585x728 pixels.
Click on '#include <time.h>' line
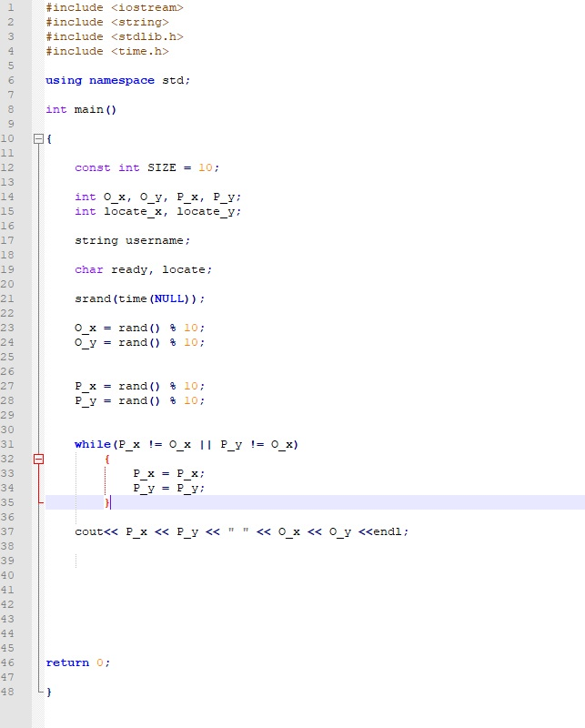107,51
